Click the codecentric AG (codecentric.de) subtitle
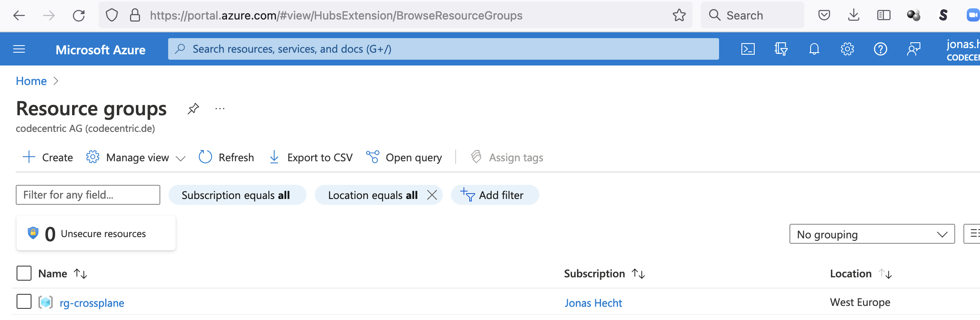 tap(85, 128)
